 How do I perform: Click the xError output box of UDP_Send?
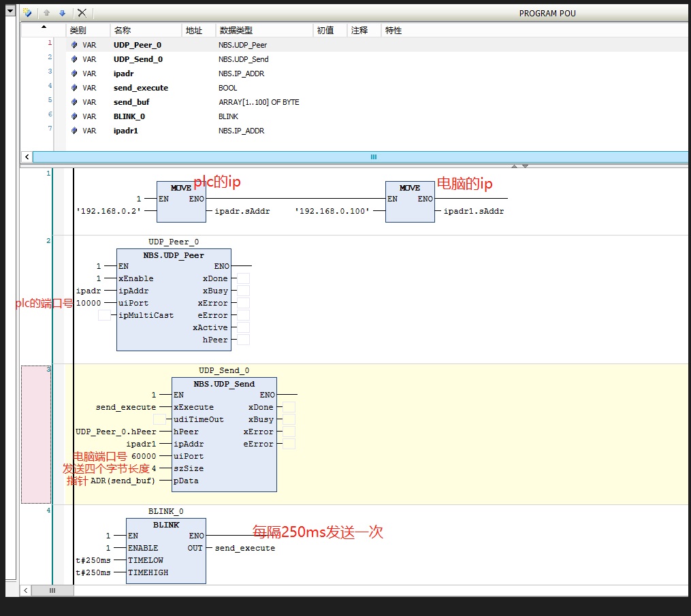point(289,432)
